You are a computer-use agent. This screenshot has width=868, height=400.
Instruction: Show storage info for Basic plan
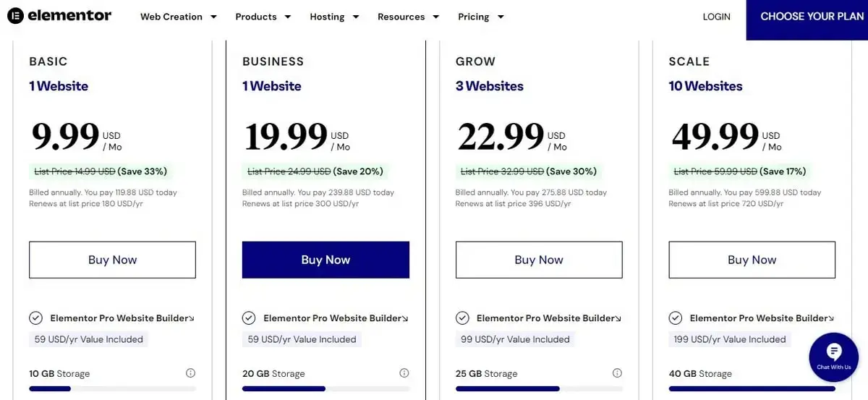[191, 373]
